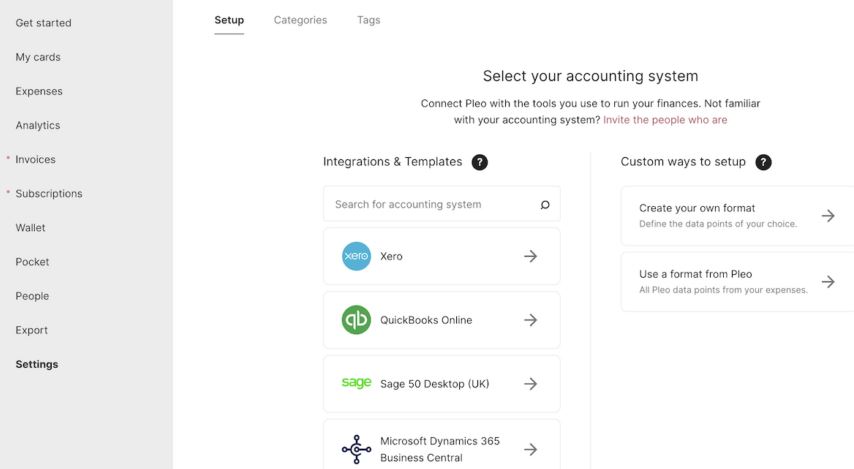Click the QuickBooks Online logo icon

[356, 320]
